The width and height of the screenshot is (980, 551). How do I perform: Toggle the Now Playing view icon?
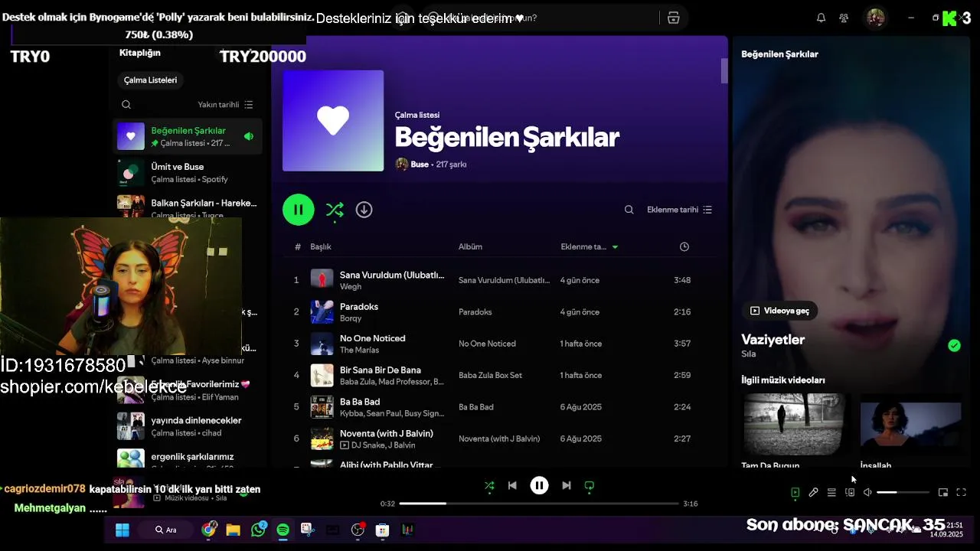pos(795,493)
